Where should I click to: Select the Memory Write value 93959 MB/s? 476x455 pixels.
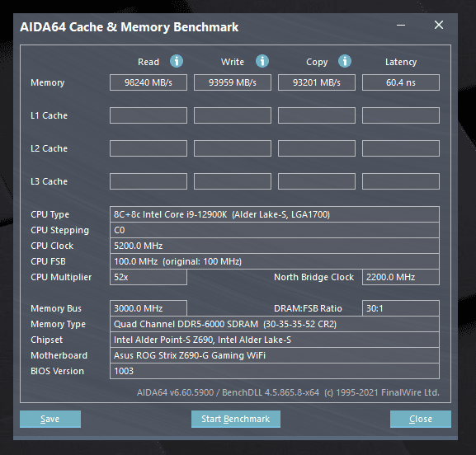click(233, 82)
